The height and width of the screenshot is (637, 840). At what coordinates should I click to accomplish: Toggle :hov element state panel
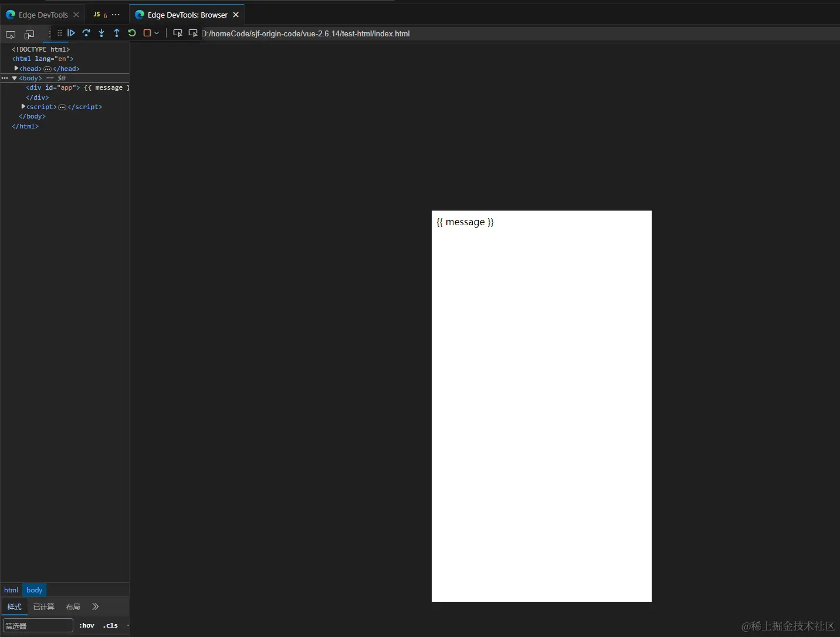[x=87, y=625]
